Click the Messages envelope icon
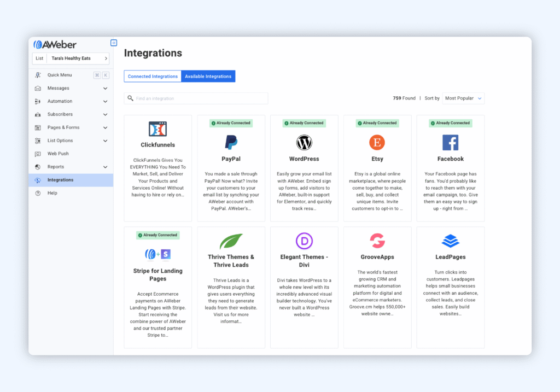 38,88
